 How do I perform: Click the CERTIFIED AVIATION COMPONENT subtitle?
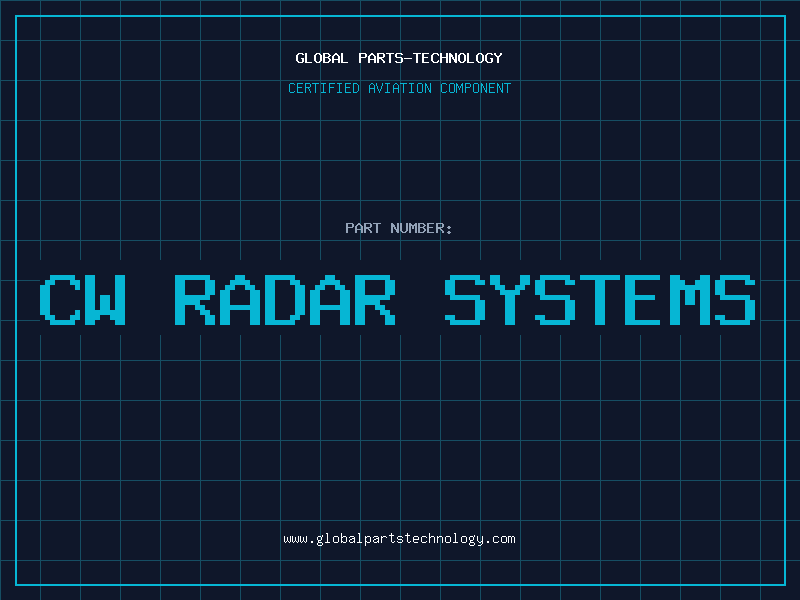coord(399,88)
